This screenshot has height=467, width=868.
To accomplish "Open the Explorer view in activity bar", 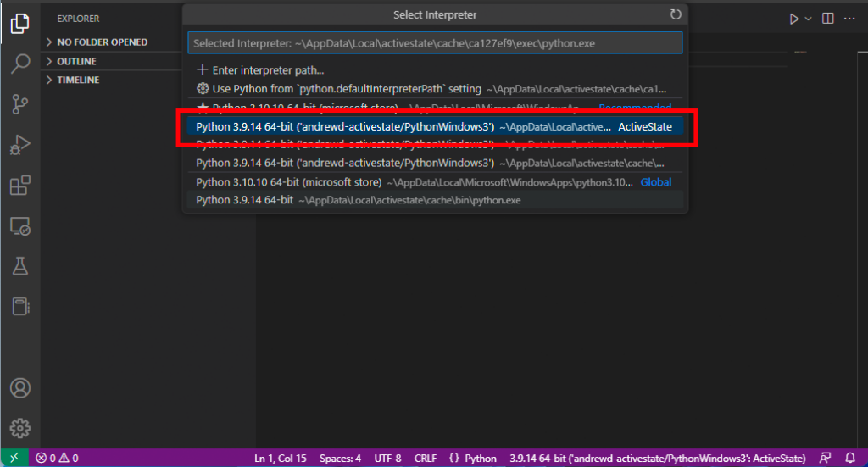I will (20, 23).
